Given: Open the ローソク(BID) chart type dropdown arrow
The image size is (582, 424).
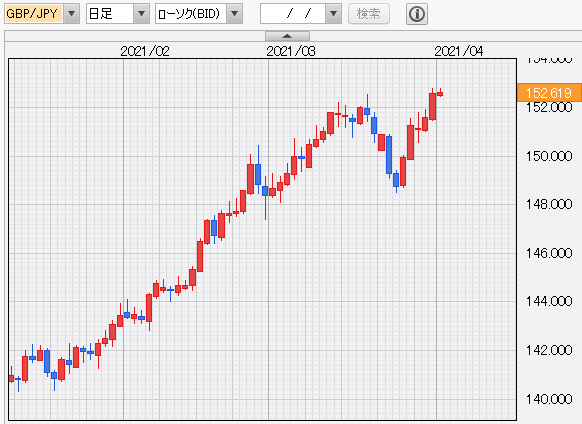Looking at the screenshot, I should coord(234,14).
